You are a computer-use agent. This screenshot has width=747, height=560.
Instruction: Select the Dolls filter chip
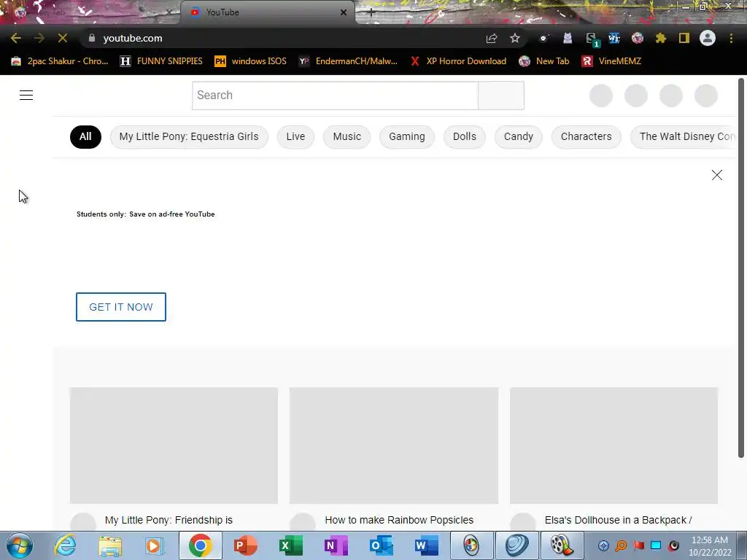pyautogui.click(x=465, y=136)
